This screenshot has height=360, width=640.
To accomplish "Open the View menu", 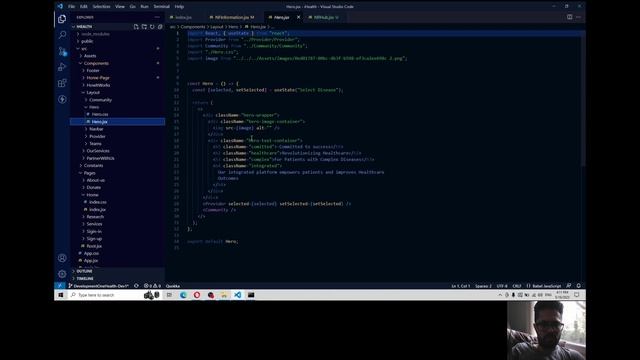I will (120, 7).
